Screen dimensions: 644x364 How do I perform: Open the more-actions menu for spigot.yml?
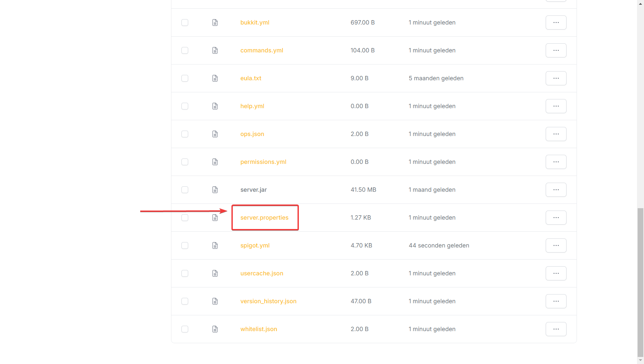[556, 245]
